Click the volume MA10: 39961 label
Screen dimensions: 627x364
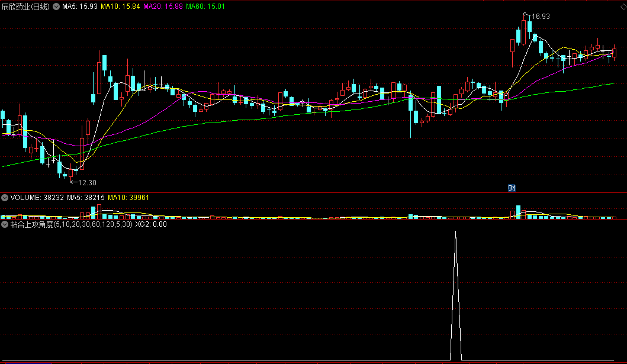[128, 197]
